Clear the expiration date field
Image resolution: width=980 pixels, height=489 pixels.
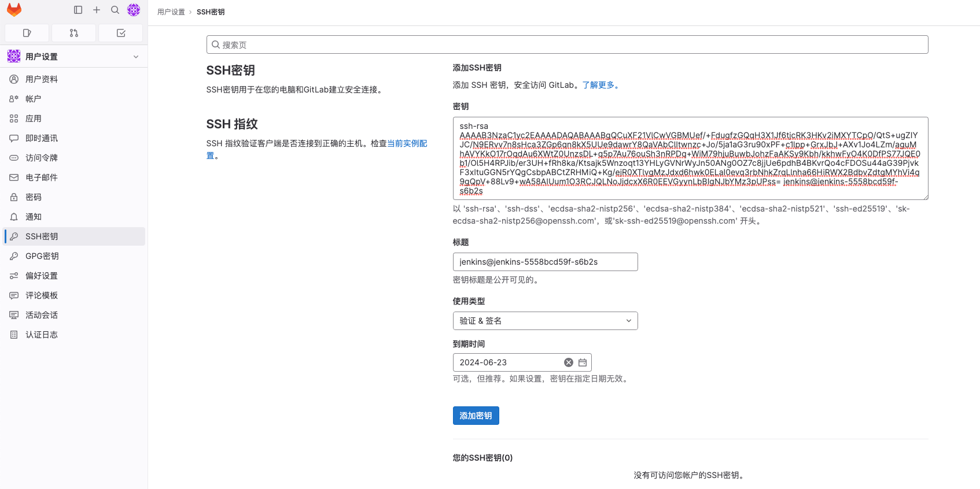569,362
